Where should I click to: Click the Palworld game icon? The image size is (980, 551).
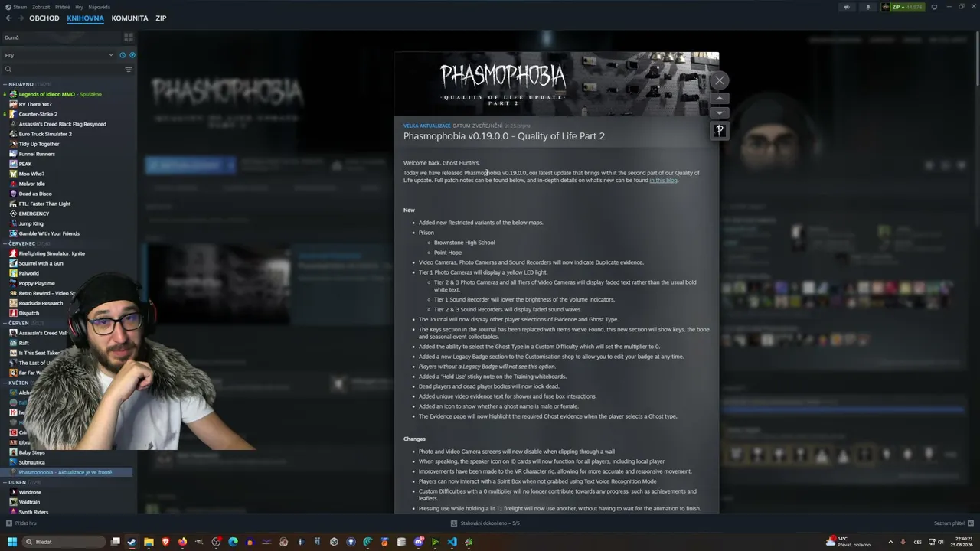tap(13, 273)
